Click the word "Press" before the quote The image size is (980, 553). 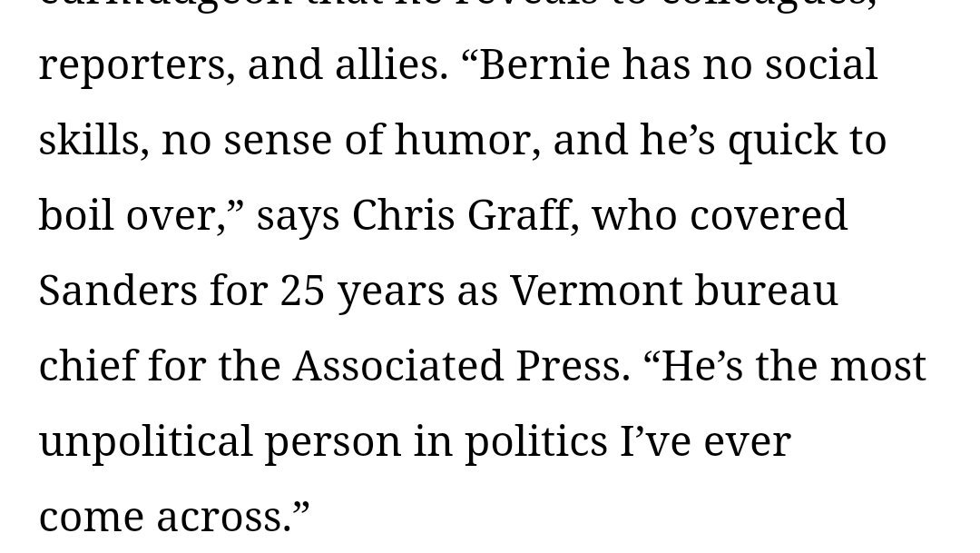567,366
